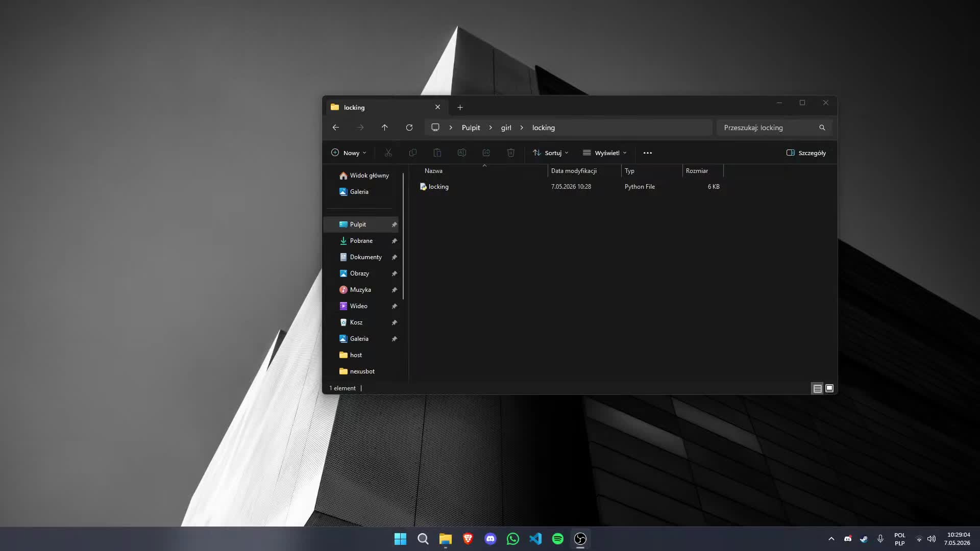Navigate to girl folder in breadcrumb
This screenshot has height=551, width=980.
pyautogui.click(x=506, y=128)
